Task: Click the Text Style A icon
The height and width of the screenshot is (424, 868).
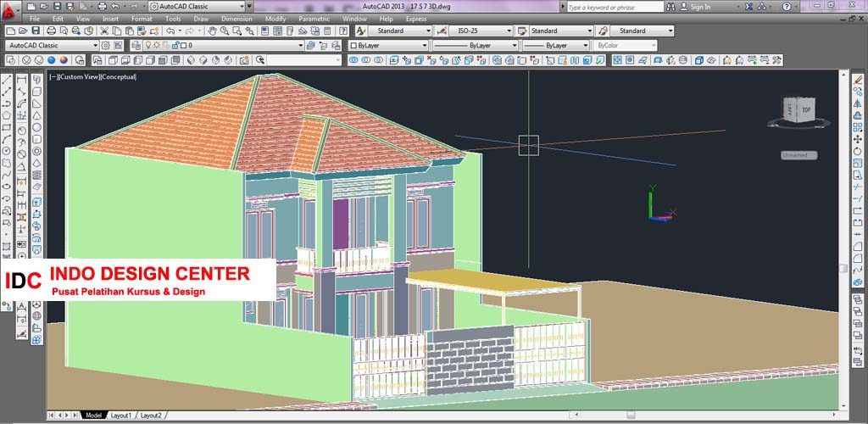Action: click(x=360, y=31)
